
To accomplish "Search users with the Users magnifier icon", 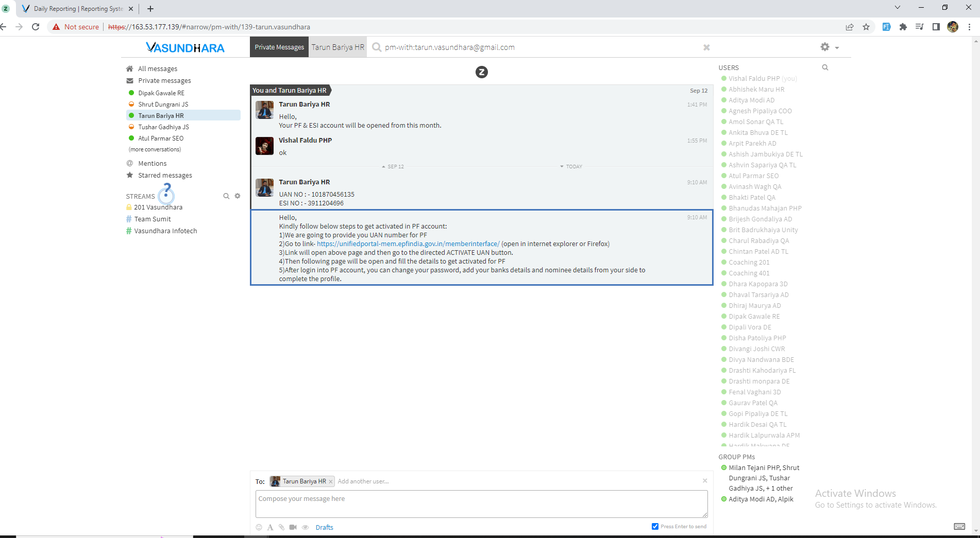I will click(x=825, y=67).
